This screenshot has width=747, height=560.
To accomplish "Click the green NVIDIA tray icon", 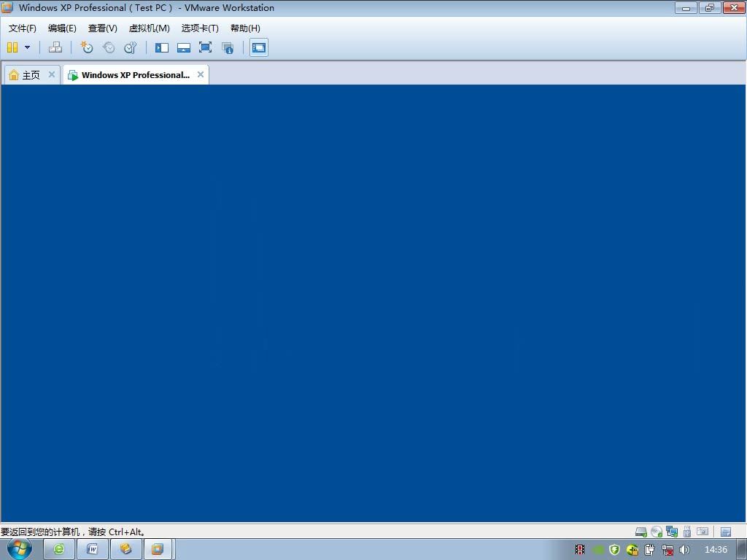I will pos(597,550).
